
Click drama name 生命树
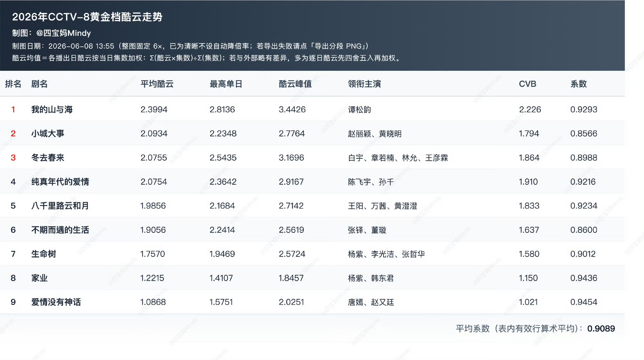[x=43, y=254]
